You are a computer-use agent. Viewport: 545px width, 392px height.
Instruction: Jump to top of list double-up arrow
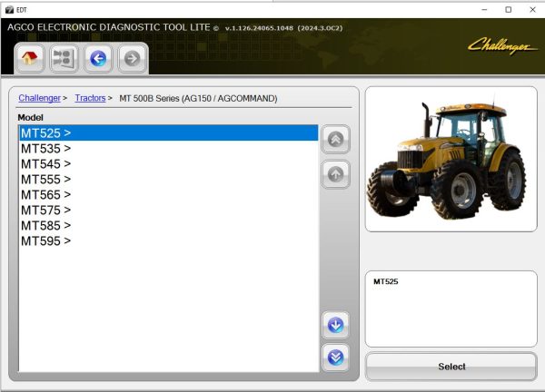click(x=335, y=140)
